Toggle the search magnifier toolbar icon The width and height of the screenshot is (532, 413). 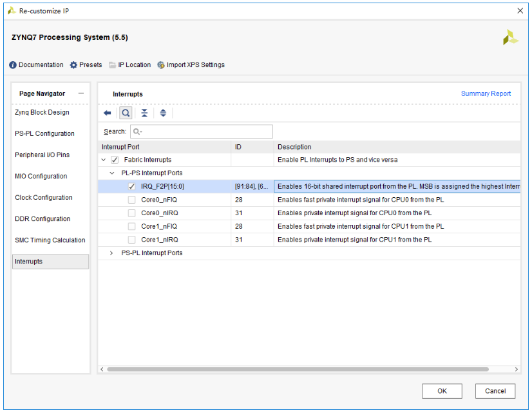tap(126, 113)
